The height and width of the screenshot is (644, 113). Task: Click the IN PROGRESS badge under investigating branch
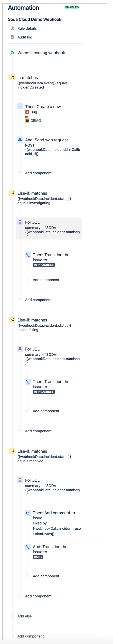pyautogui.click(x=44, y=265)
